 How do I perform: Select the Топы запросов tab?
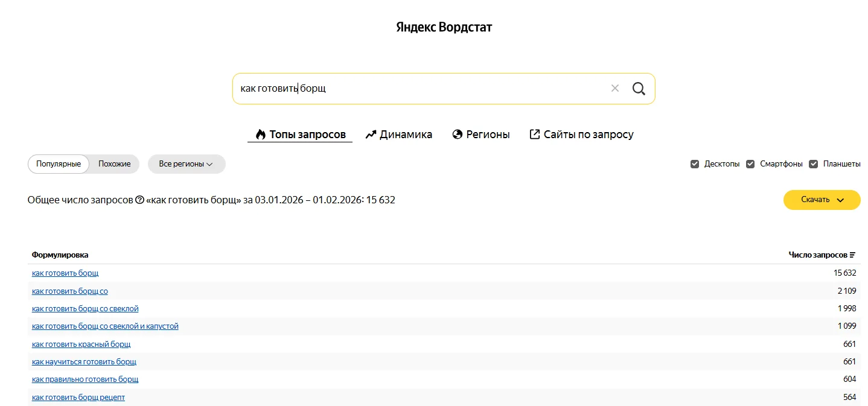click(300, 135)
